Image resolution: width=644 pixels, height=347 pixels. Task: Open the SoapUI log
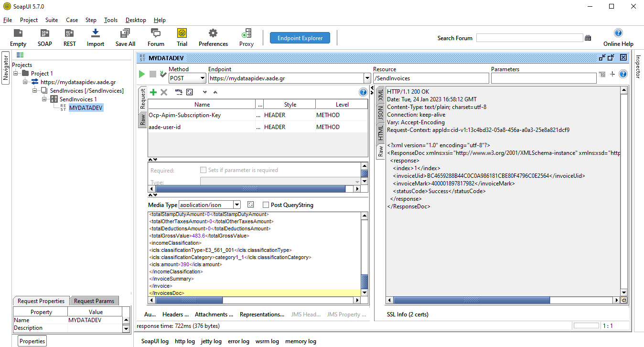click(155, 341)
